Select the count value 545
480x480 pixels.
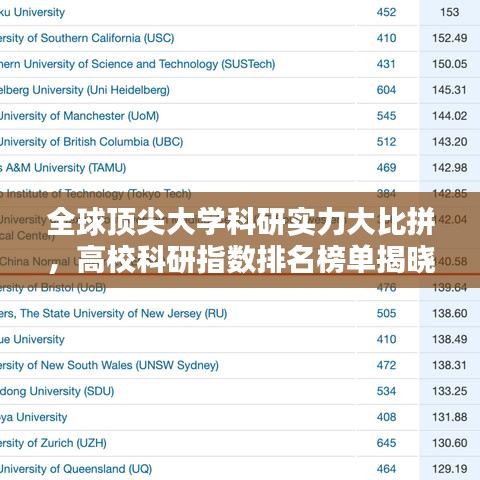[x=386, y=116]
